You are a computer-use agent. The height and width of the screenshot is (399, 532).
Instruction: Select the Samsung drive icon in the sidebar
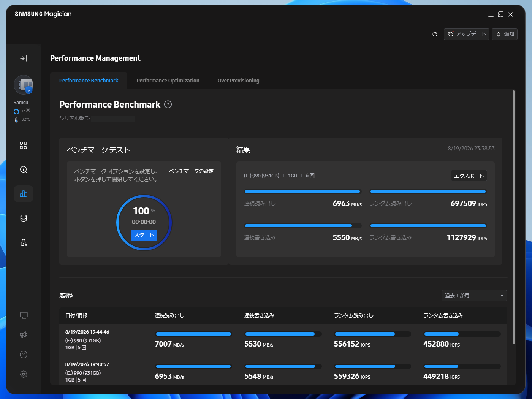coord(24,85)
